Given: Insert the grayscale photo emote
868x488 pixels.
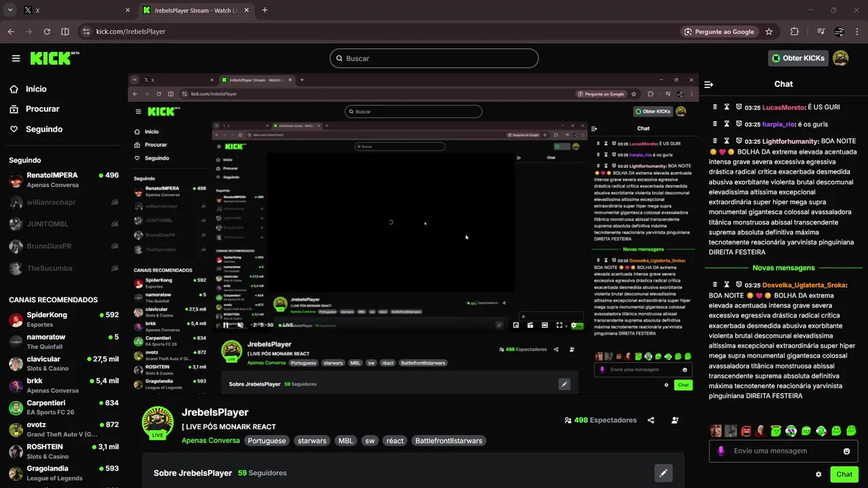Looking at the screenshot, I should click(730, 430).
